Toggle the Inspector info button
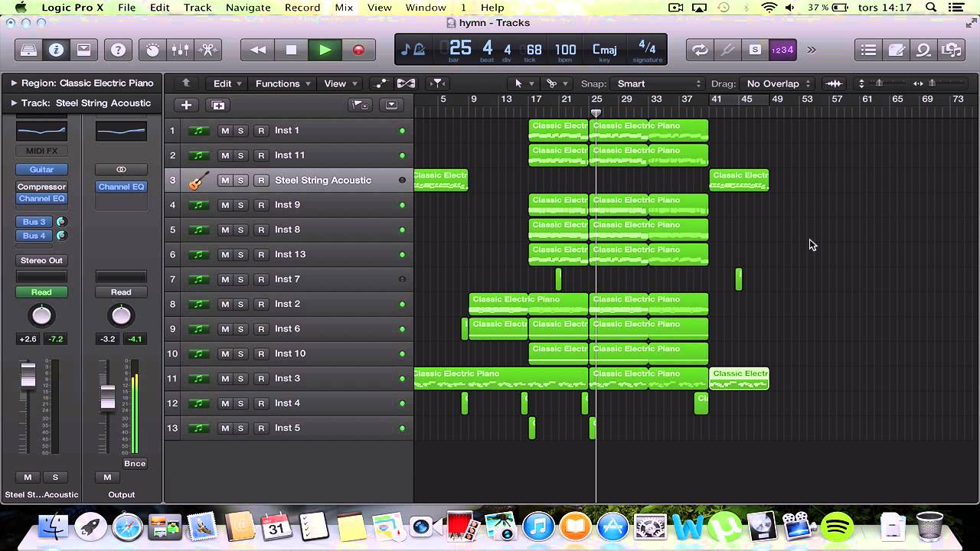This screenshot has width=980, height=551. point(56,50)
